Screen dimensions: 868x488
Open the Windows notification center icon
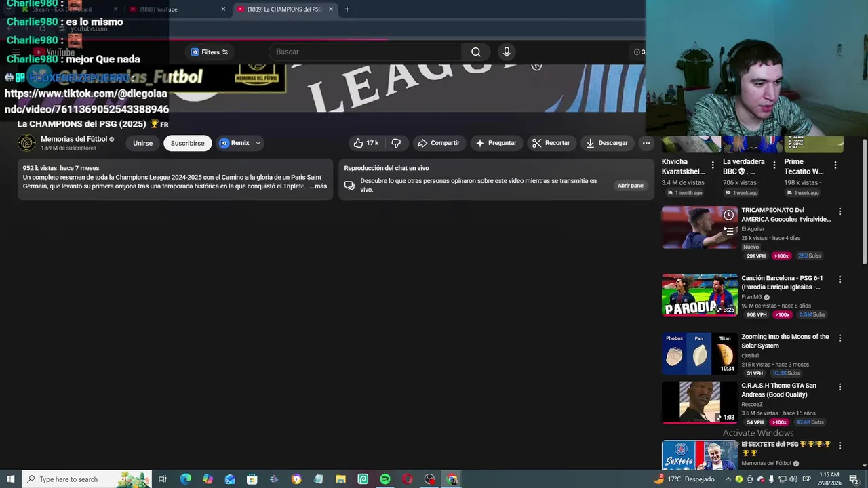853,479
